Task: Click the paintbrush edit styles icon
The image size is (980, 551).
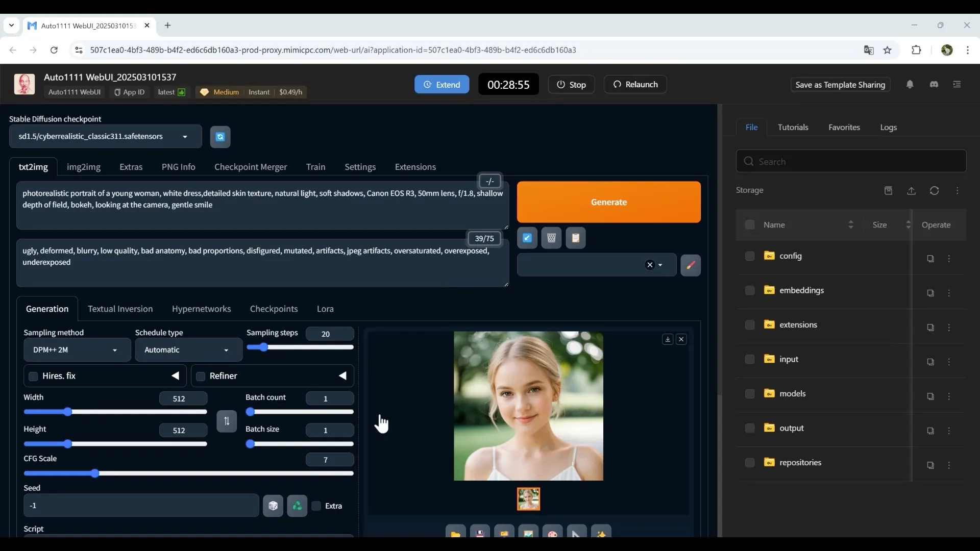Action: (x=690, y=265)
